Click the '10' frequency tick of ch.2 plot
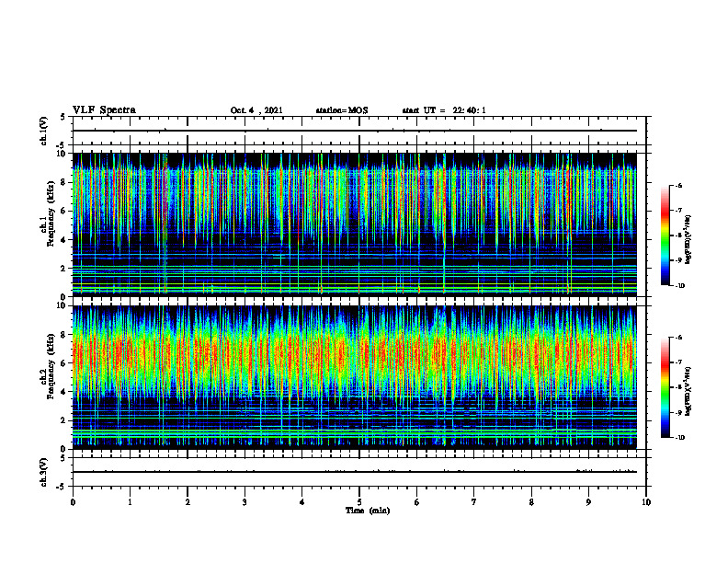 62,305
